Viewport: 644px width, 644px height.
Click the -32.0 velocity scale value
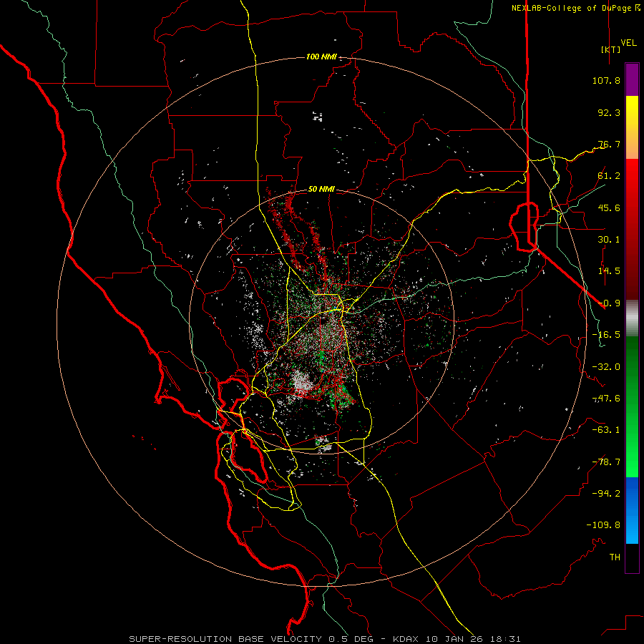(606, 367)
